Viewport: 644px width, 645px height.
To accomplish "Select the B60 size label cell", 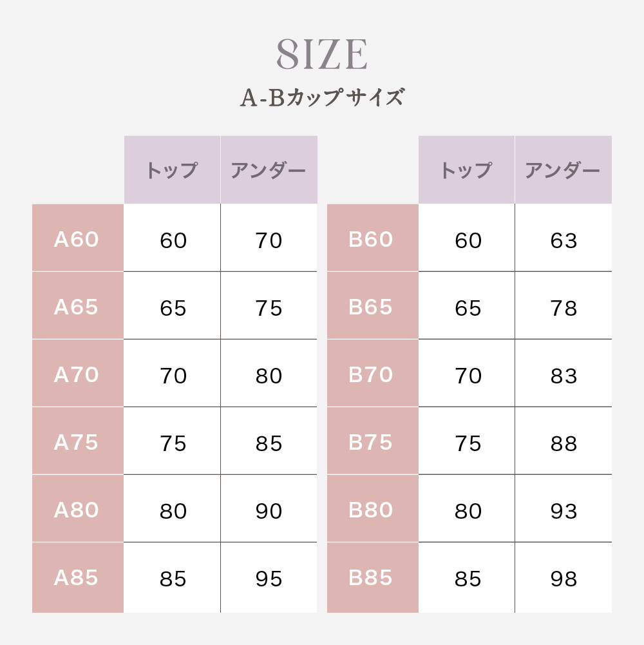I will [372, 240].
